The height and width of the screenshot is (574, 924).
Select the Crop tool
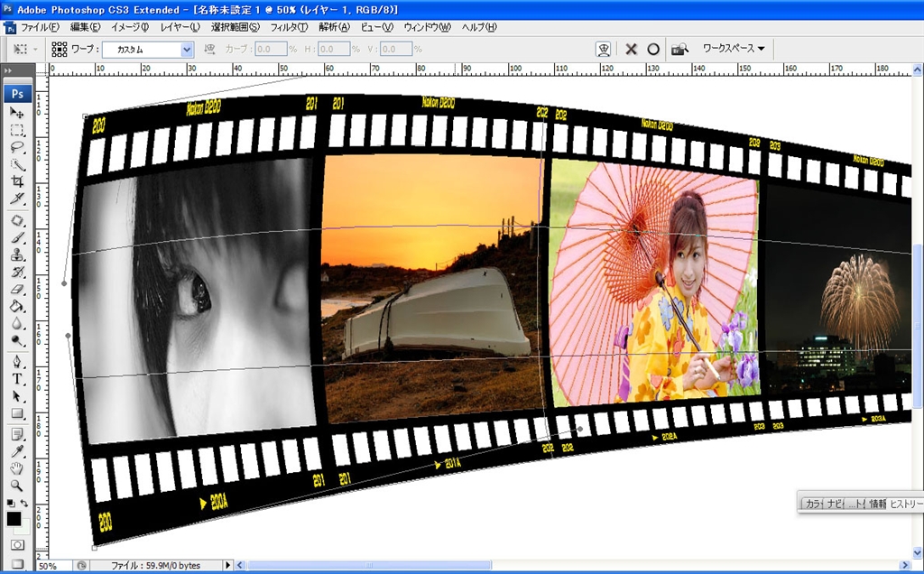17,181
